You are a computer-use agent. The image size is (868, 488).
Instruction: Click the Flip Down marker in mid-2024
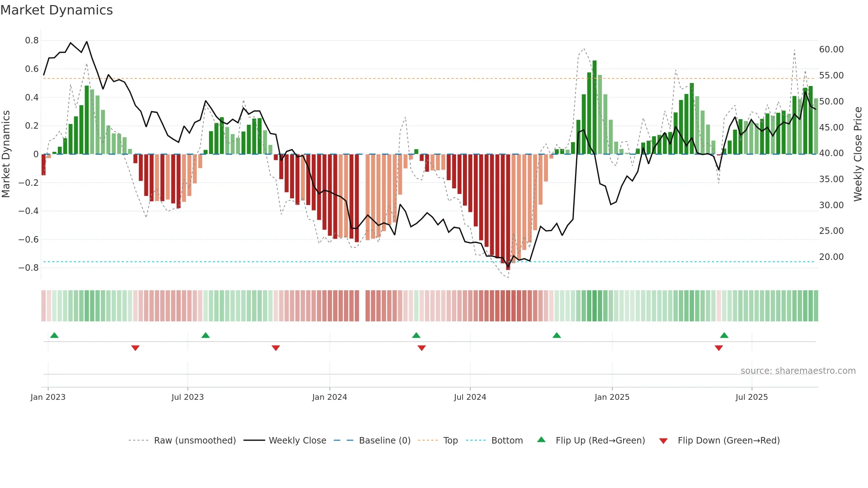point(422,348)
